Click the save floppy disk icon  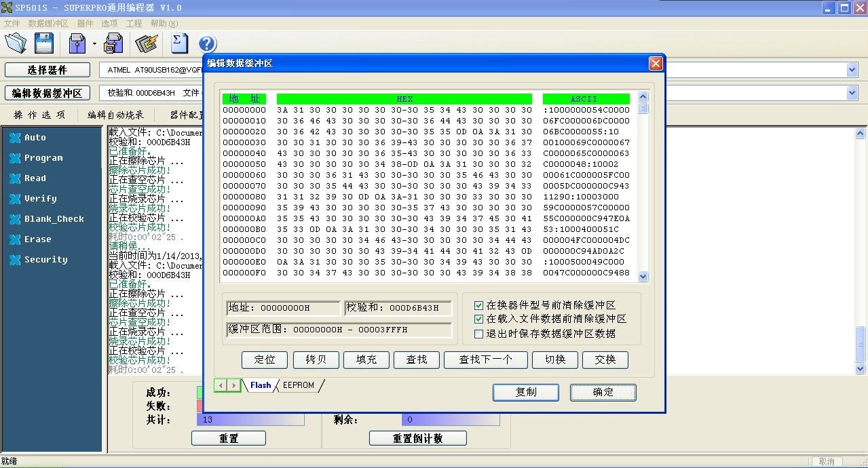click(44, 43)
